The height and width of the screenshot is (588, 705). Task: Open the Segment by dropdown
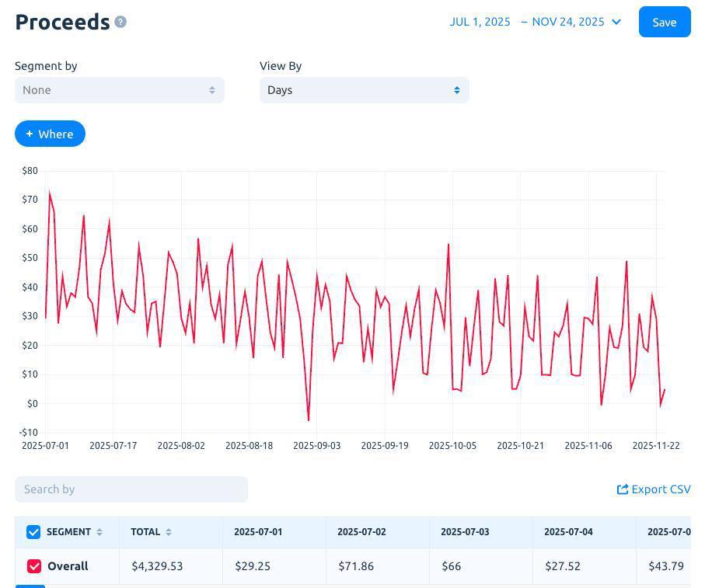[x=119, y=90]
